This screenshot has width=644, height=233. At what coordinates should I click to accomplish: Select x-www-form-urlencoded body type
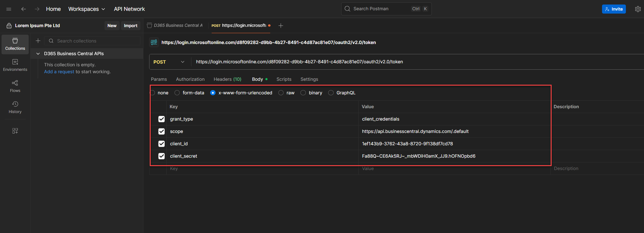[x=213, y=93]
